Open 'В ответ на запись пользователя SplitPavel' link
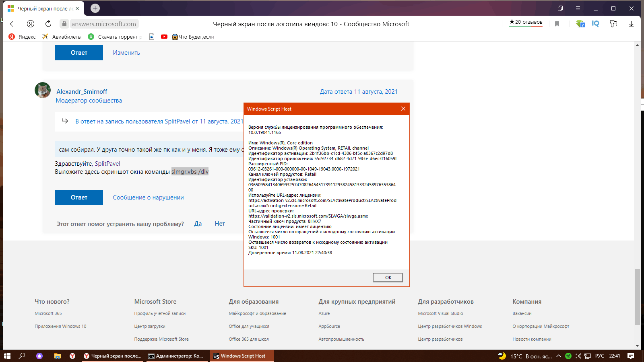The image size is (644, 362). (x=159, y=121)
